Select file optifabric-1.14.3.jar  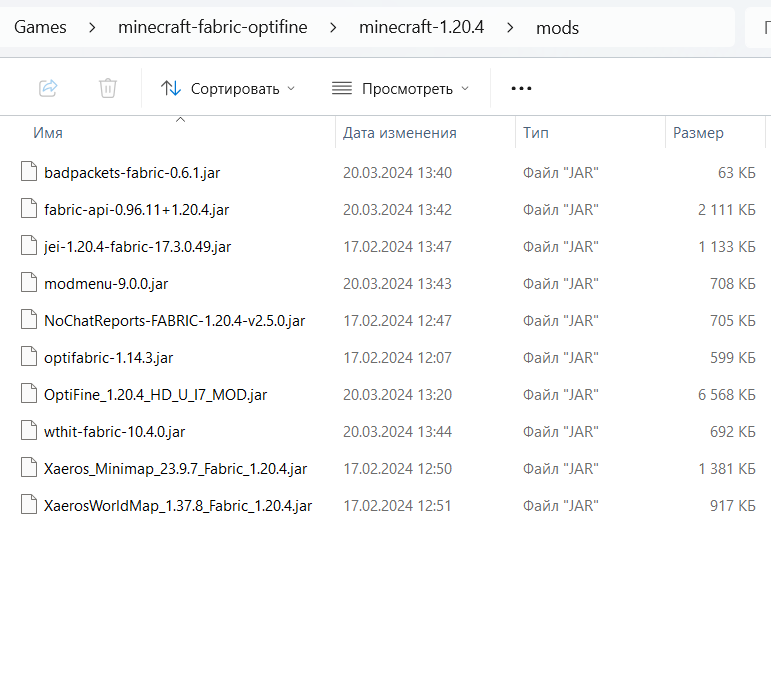(x=108, y=358)
